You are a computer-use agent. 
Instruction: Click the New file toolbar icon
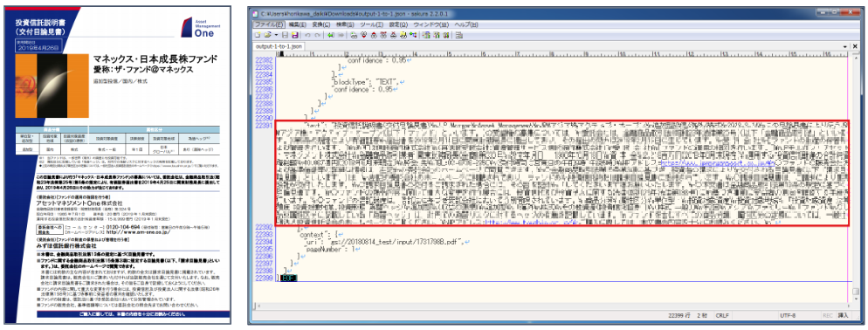pos(258,35)
